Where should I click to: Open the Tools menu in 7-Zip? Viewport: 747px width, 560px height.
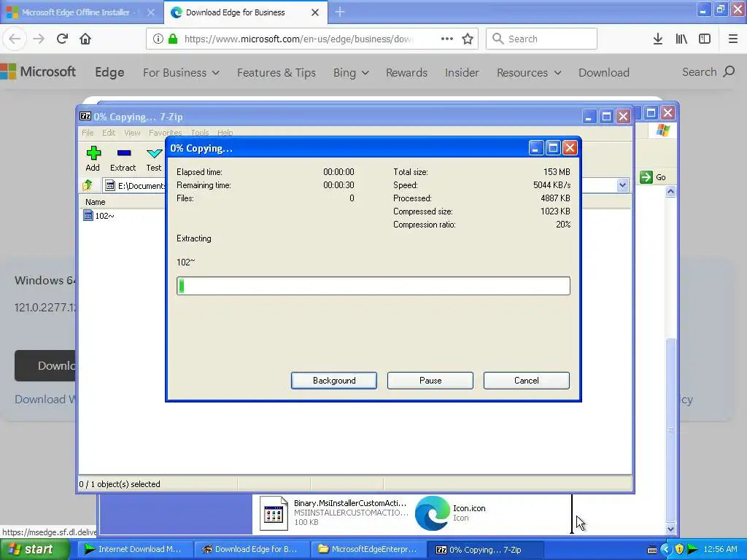(200, 133)
